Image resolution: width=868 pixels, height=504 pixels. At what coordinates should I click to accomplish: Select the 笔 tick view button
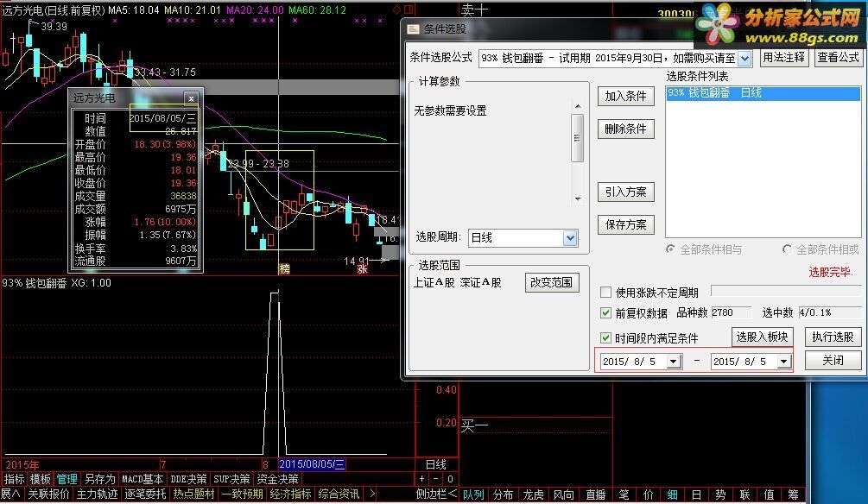[x=624, y=495]
